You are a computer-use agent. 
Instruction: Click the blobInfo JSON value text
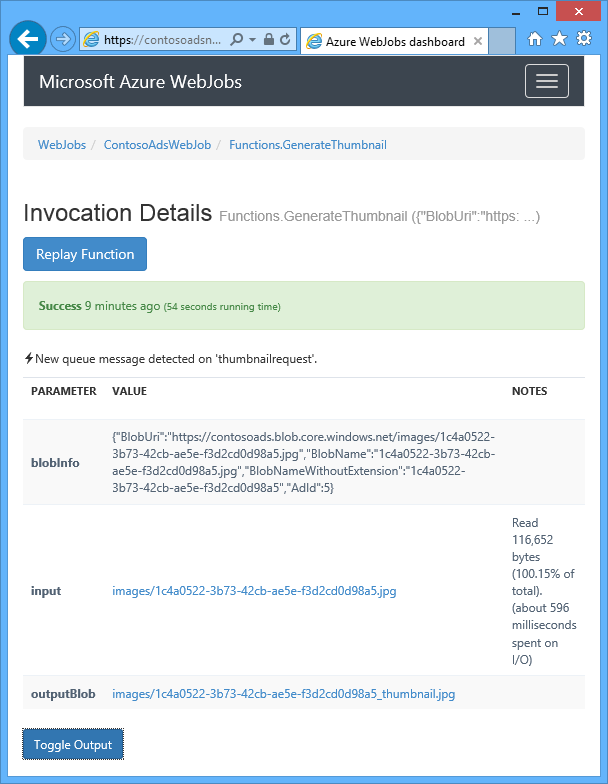(304, 462)
